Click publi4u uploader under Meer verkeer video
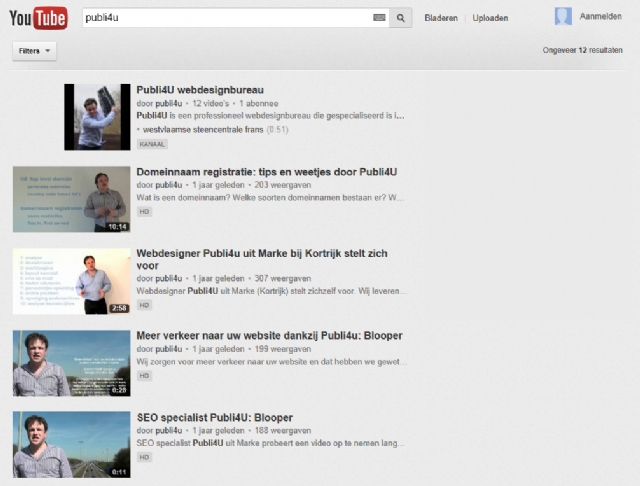Viewport: 640px width, 486px height. coord(168,349)
